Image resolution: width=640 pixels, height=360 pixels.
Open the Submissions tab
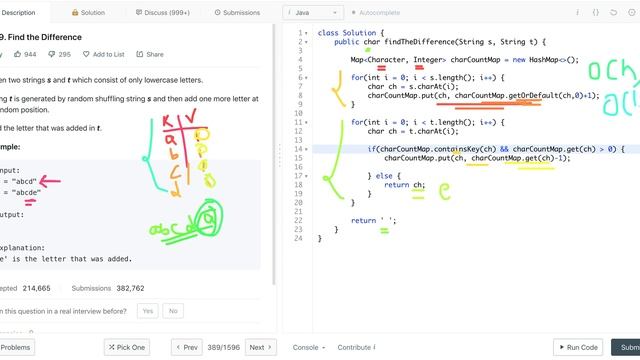237,13
